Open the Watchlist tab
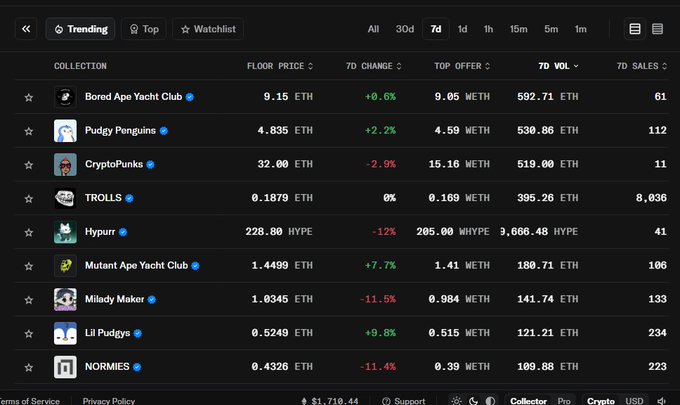This screenshot has height=405, width=680. coord(208,29)
